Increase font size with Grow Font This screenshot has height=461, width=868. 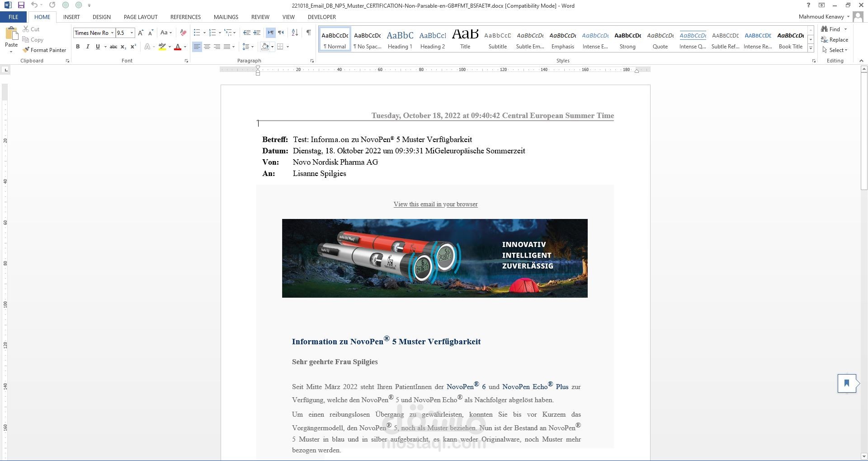point(141,33)
